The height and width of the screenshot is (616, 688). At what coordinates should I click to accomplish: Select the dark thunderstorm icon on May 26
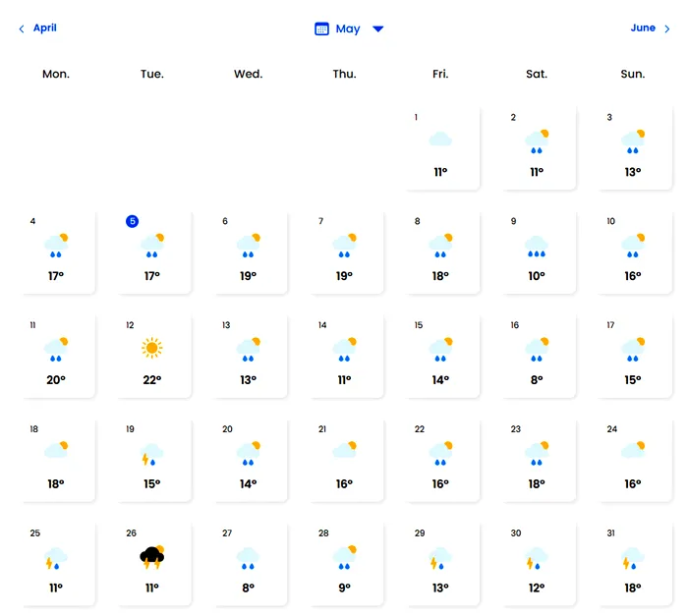pyautogui.click(x=151, y=557)
